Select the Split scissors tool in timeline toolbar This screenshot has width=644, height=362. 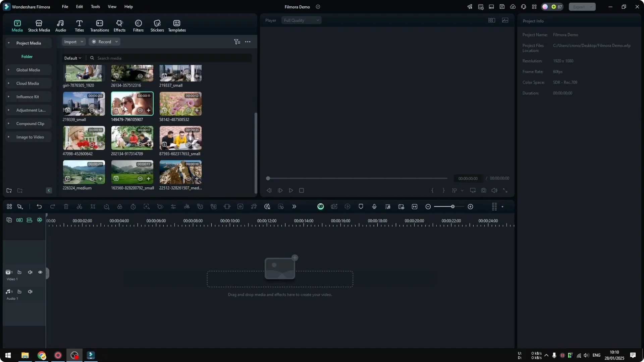(x=79, y=206)
